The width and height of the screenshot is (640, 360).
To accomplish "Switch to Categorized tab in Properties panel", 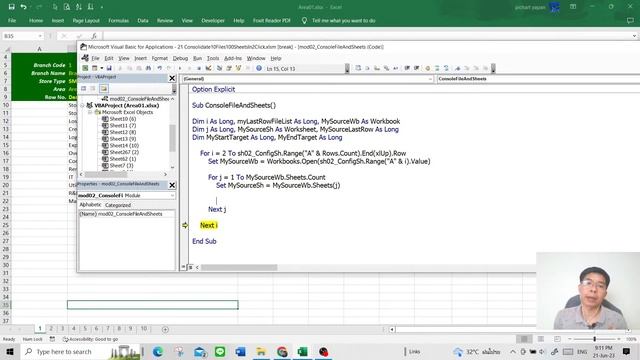I will click(118, 205).
